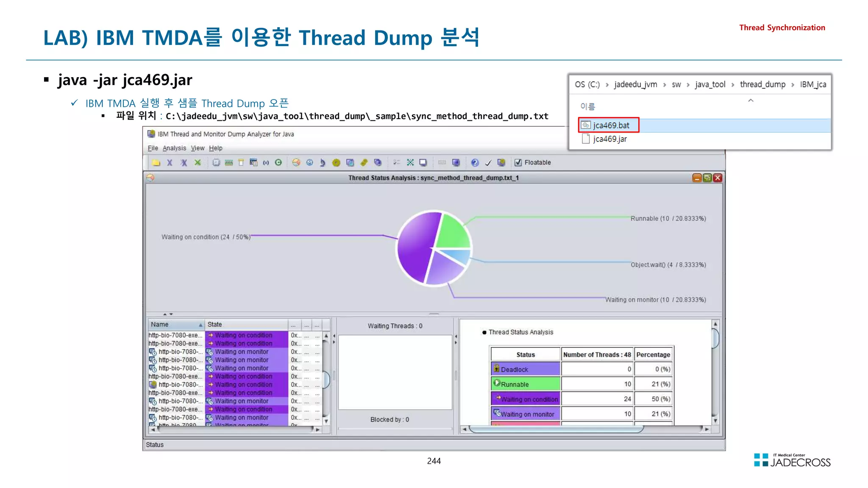Click the Number of Threads : 48 header
The image size is (868, 488).
pyautogui.click(x=597, y=355)
